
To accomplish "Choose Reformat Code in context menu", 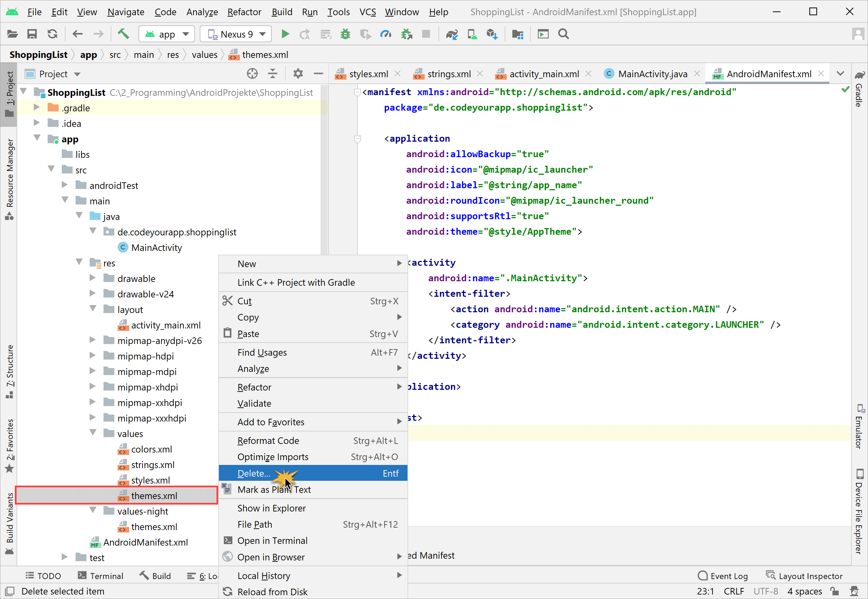I will [313, 440].
